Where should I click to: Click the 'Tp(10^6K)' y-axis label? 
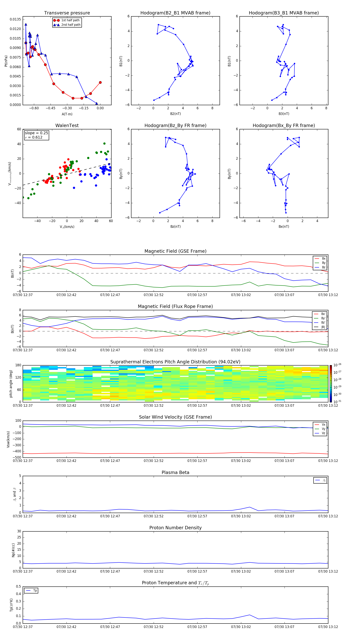[x=11, y=605]
